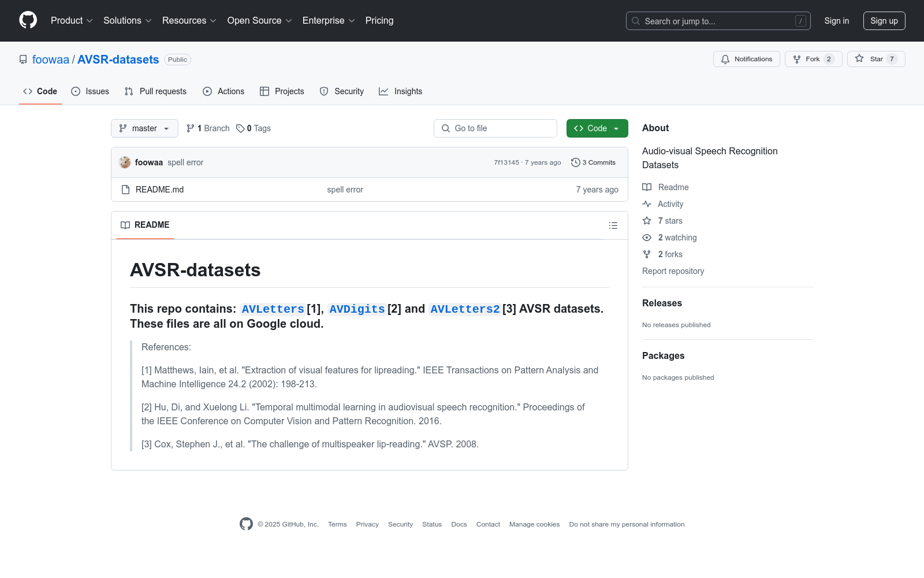Open the Contact footer link
The height and width of the screenshot is (578, 924).
[x=488, y=524]
